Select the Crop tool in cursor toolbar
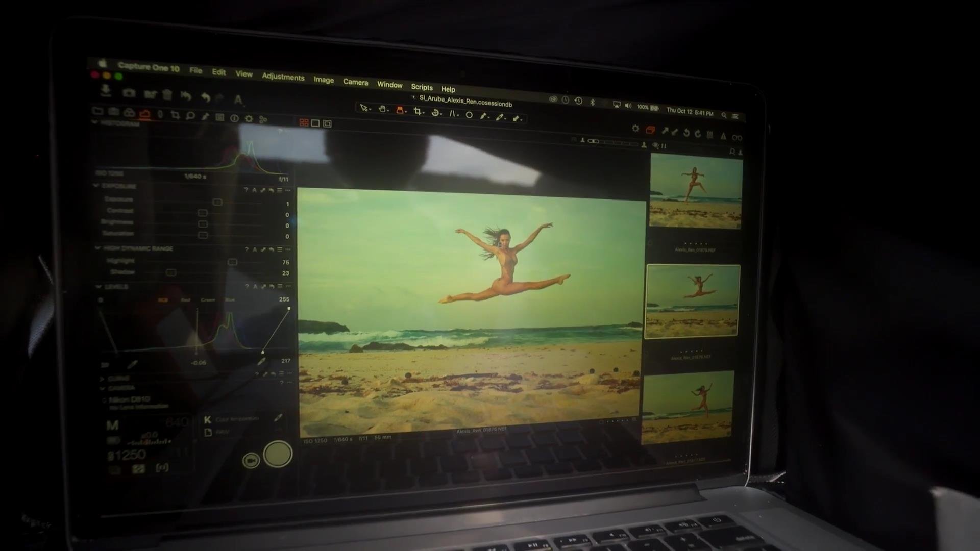The image size is (980, 551). click(418, 111)
